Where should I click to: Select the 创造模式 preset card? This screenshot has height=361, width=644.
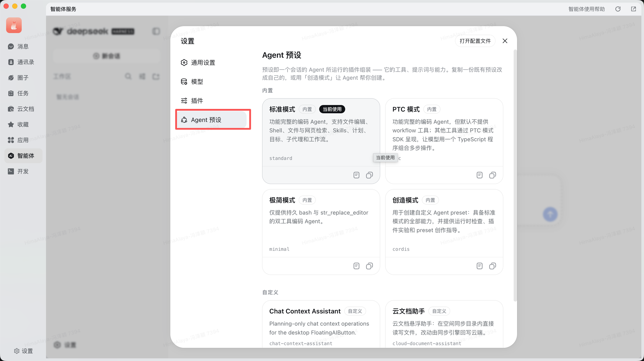[444, 232]
